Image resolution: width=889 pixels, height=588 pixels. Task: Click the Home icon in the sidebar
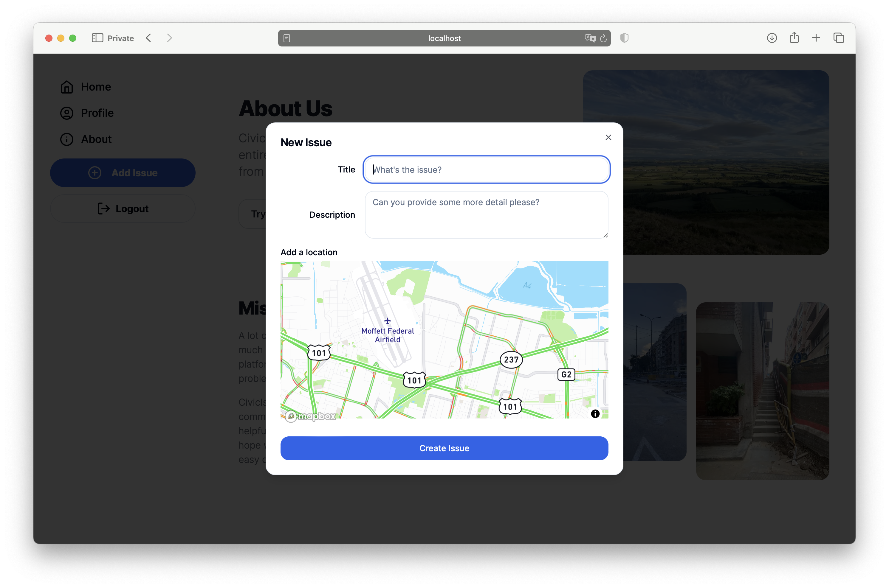click(x=67, y=87)
